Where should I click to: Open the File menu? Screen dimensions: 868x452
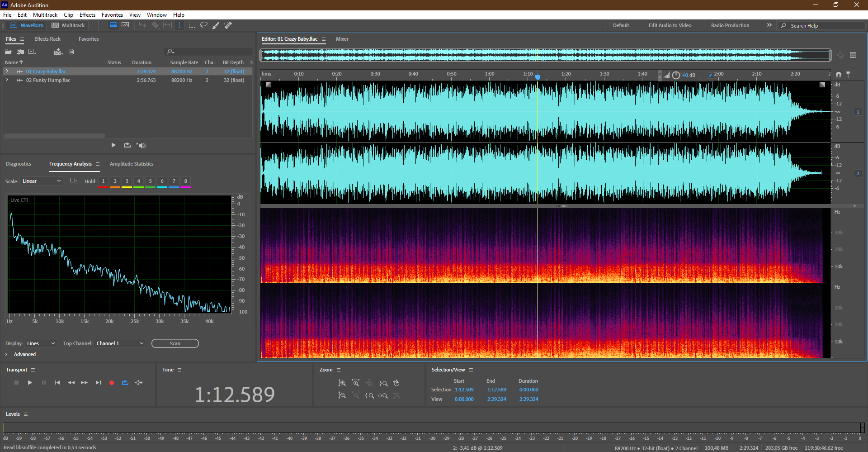click(7, 15)
